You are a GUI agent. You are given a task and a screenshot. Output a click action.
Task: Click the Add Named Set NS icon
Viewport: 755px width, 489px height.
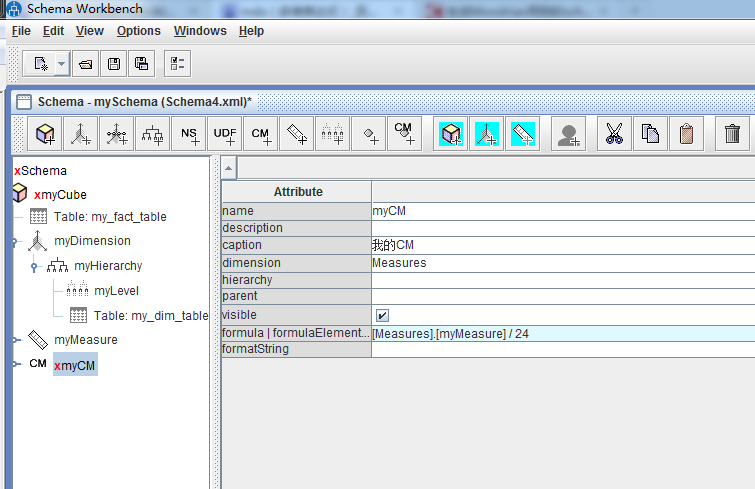tap(189, 134)
